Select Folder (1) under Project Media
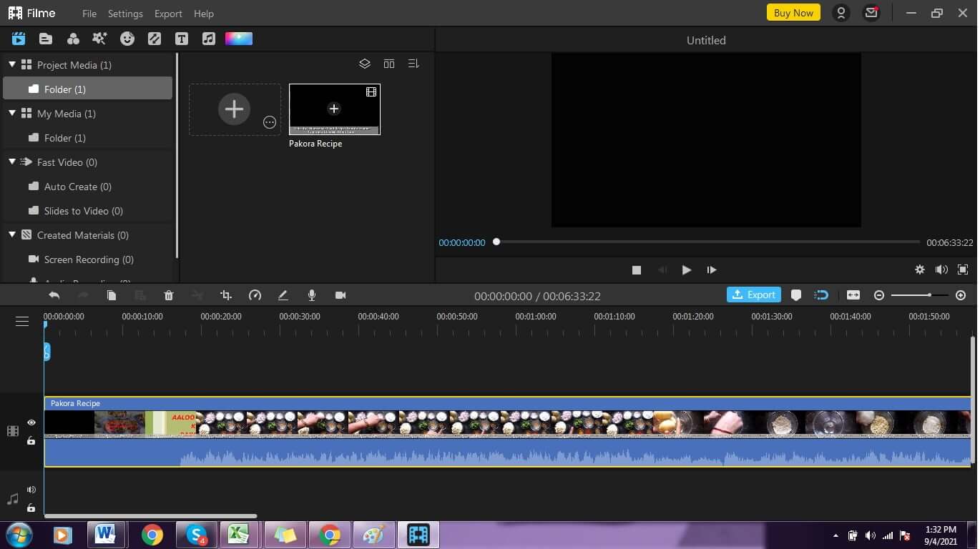Image resolution: width=980 pixels, height=549 pixels. (x=88, y=89)
